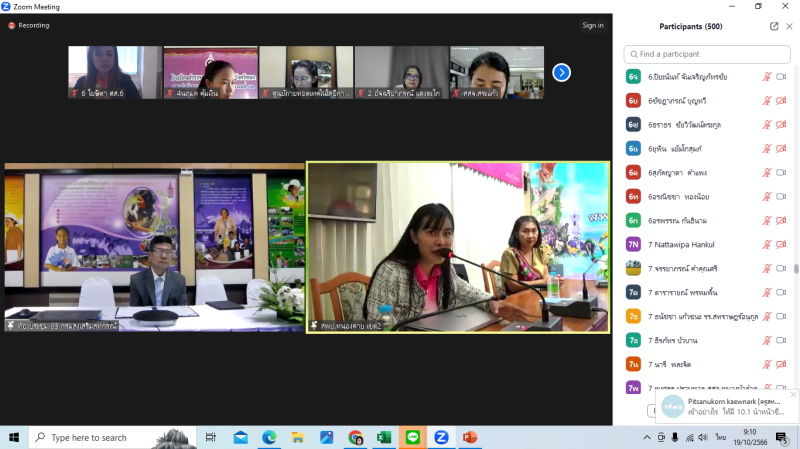Image resolution: width=800 pixels, height=449 pixels.
Task: Click the participants list scrollbar
Action: (796, 267)
